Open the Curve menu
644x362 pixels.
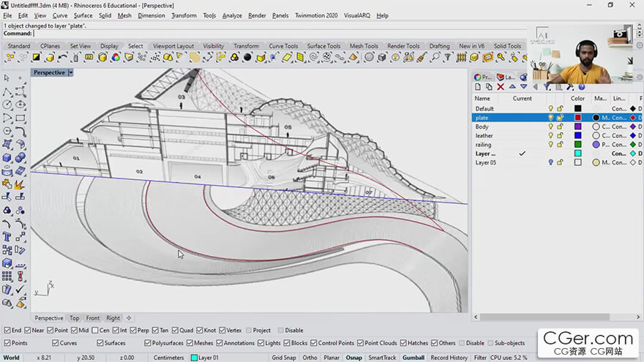[60, 15]
